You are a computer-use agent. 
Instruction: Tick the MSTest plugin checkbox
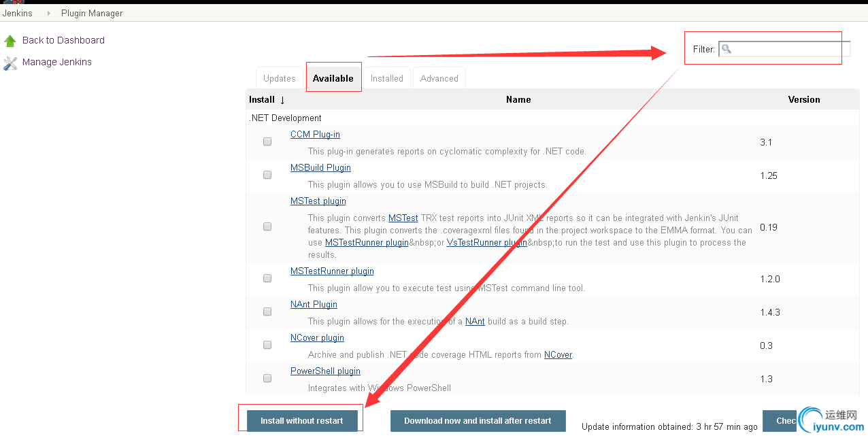point(267,226)
